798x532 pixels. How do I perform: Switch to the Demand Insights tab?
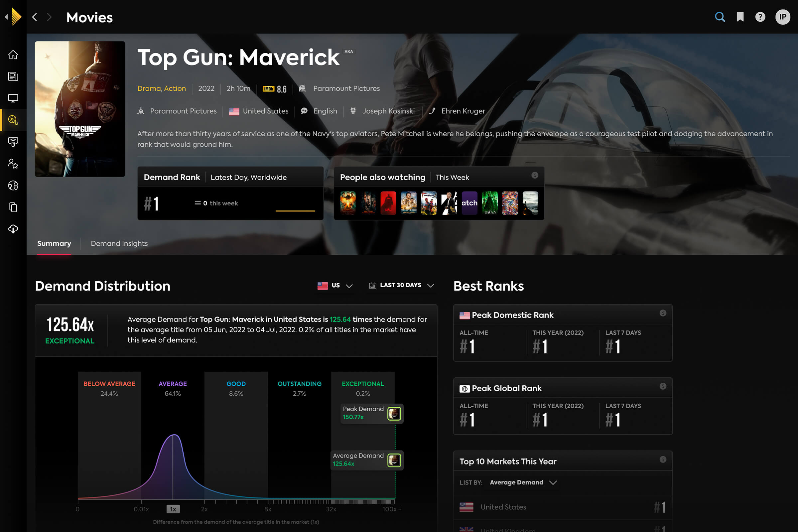119,243
